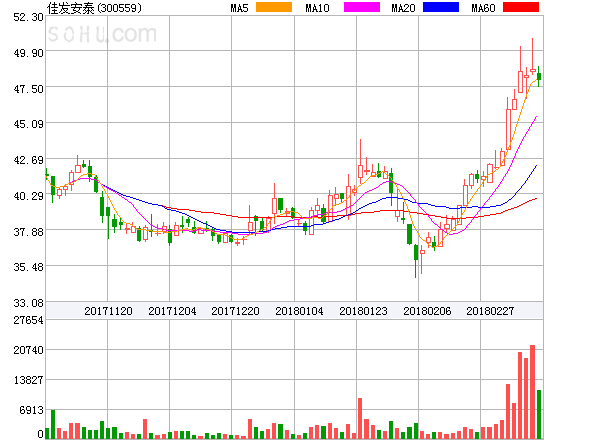Click the 13827 volume axis label

pos(28,381)
